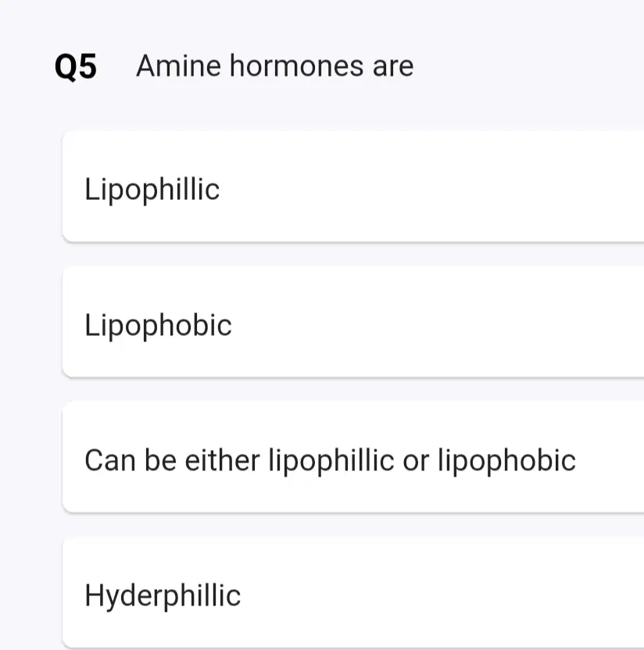This screenshot has width=644, height=650.
Task: Select the Hyderphillic answer card
Action: (x=353, y=593)
